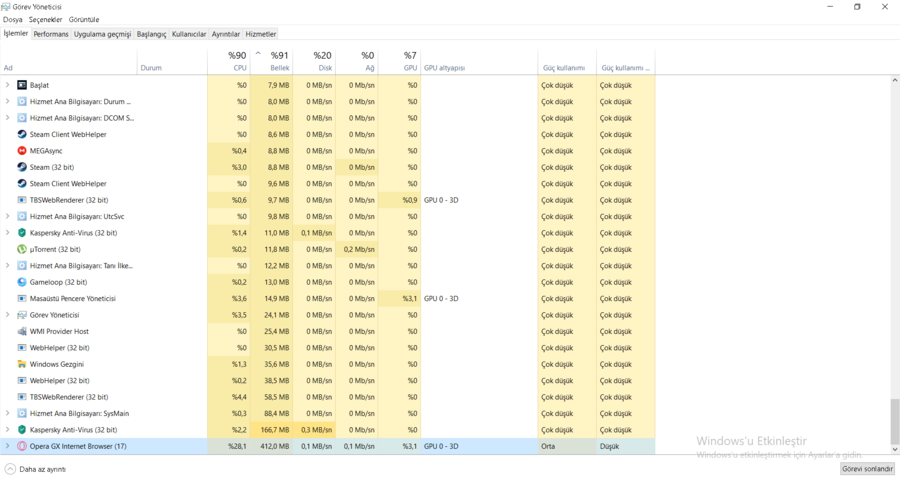Open the Başlangıç tab
The width and height of the screenshot is (900, 483).
point(151,34)
